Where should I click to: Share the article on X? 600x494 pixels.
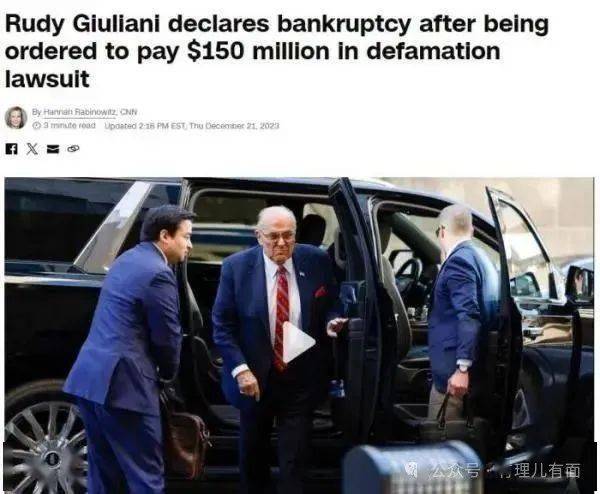point(32,149)
